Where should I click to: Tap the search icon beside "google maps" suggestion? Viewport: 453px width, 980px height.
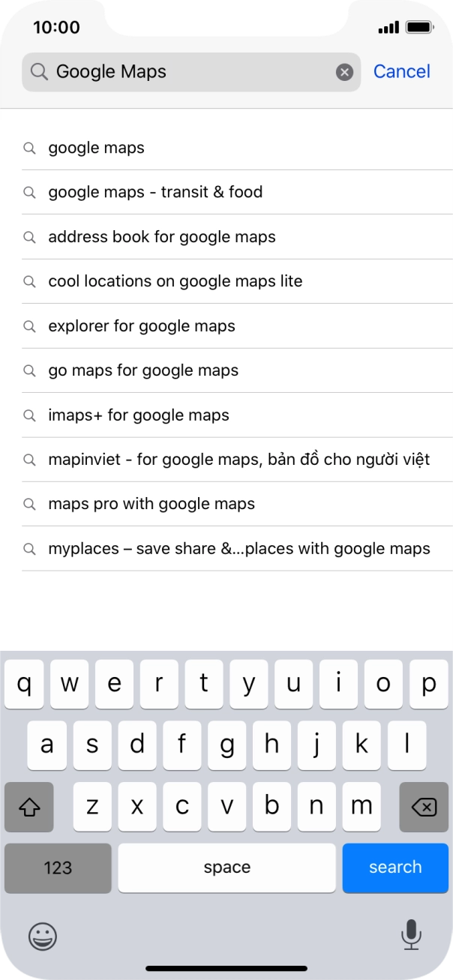30,148
